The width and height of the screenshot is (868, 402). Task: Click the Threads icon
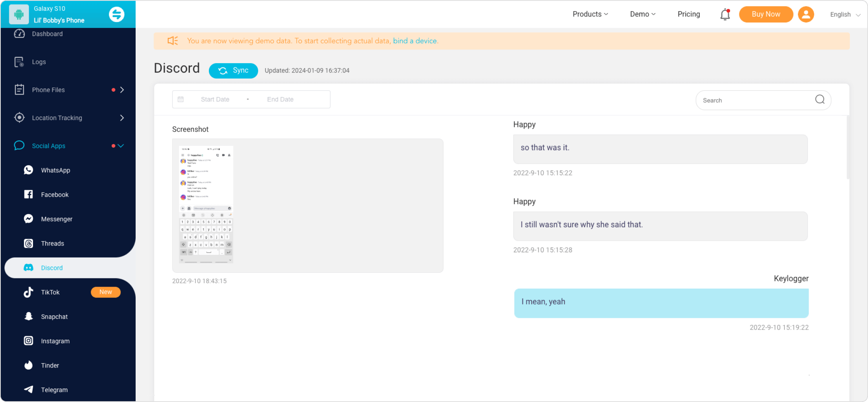[28, 243]
